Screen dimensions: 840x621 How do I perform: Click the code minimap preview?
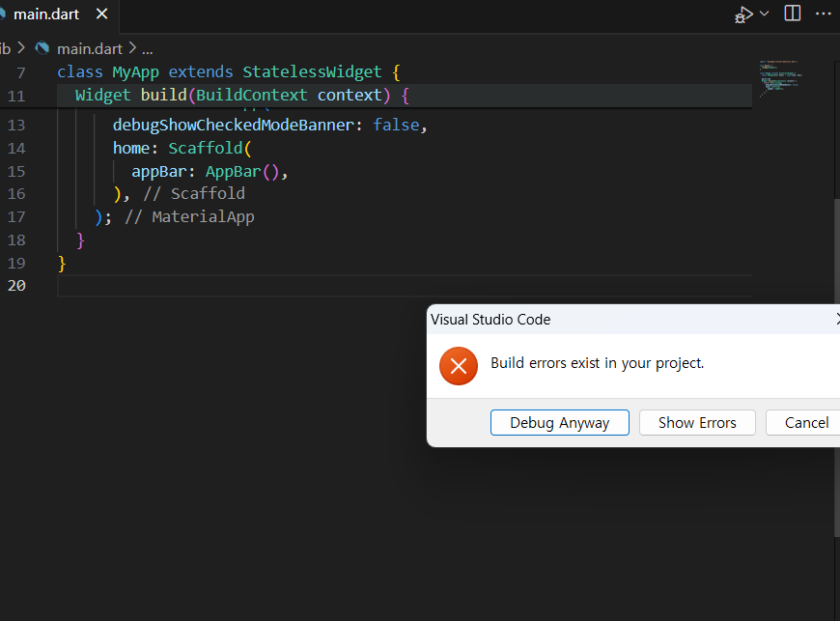[780, 78]
